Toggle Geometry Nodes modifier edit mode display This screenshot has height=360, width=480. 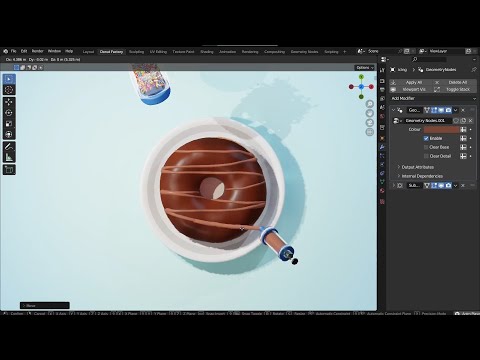(x=434, y=110)
